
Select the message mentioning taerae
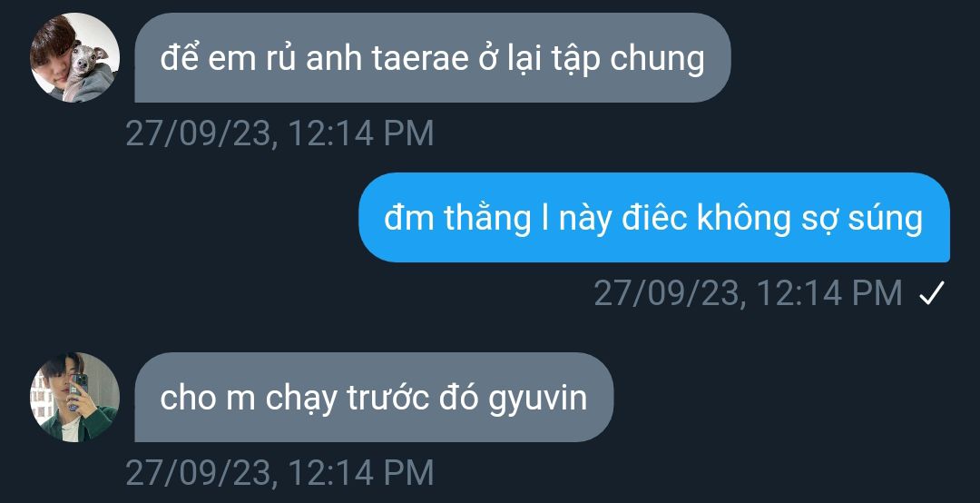pos(433,57)
